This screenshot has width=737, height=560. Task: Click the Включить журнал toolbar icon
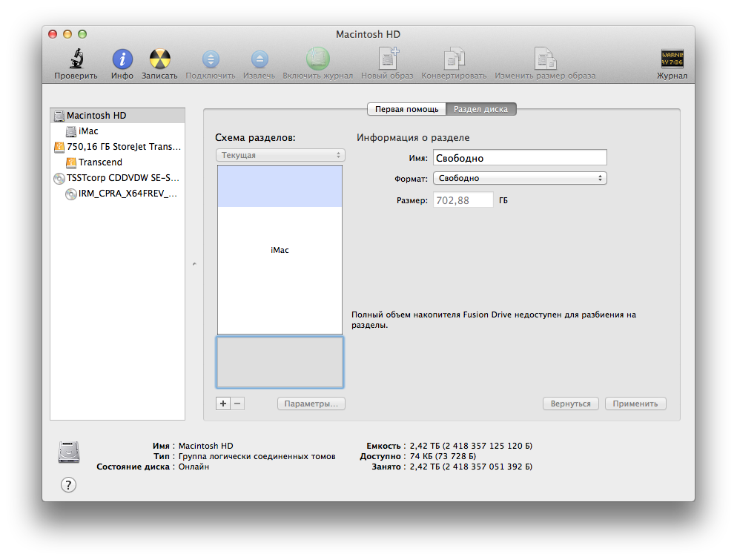pyautogui.click(x=318, y=59)
